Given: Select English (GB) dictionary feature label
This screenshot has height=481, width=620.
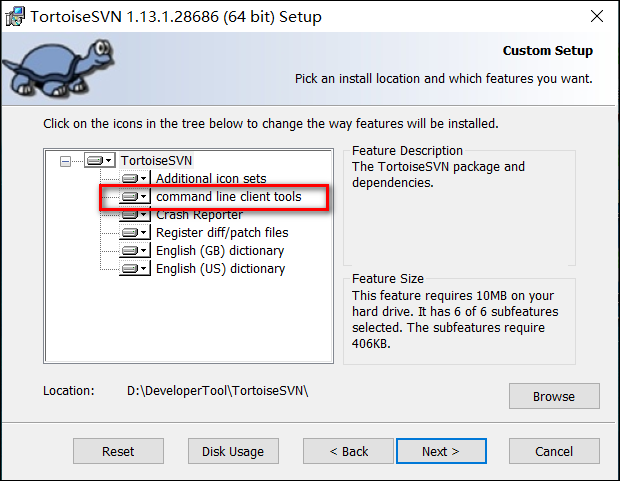Looking at the screenshot, I should point(220,251).
